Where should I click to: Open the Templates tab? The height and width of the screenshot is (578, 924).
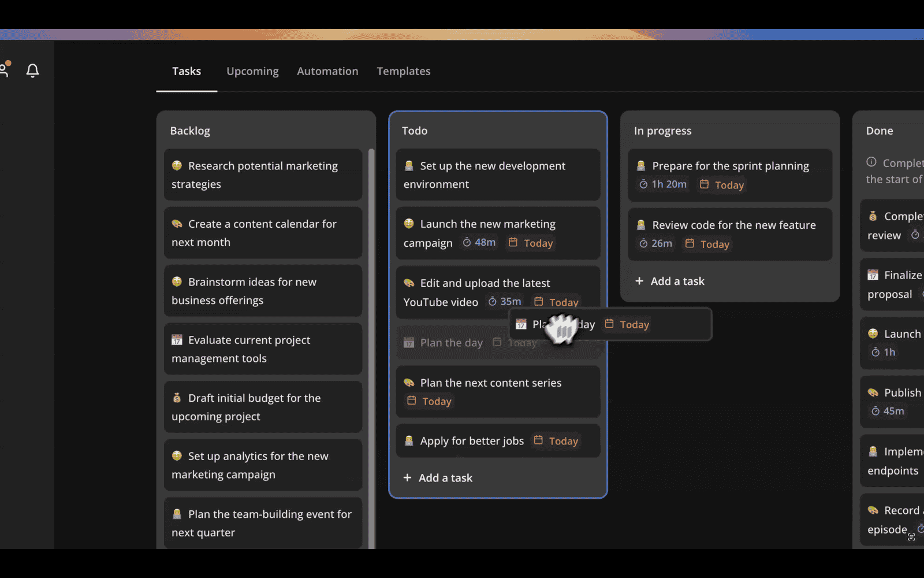[x=403, y=71]
